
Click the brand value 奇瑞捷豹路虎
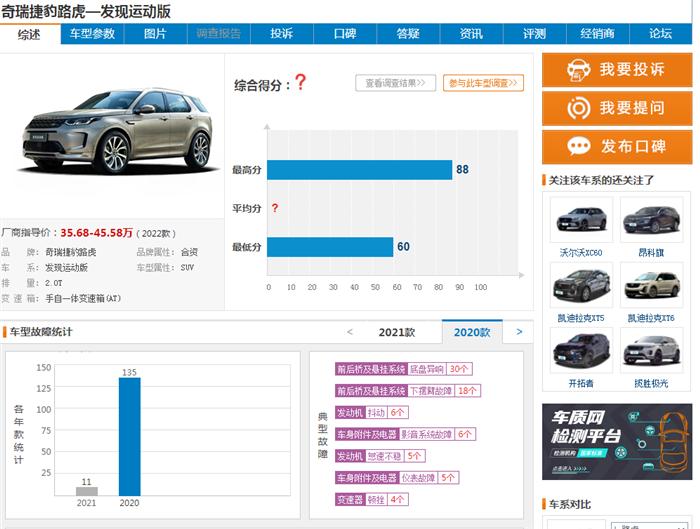click(x=71, y=252)
